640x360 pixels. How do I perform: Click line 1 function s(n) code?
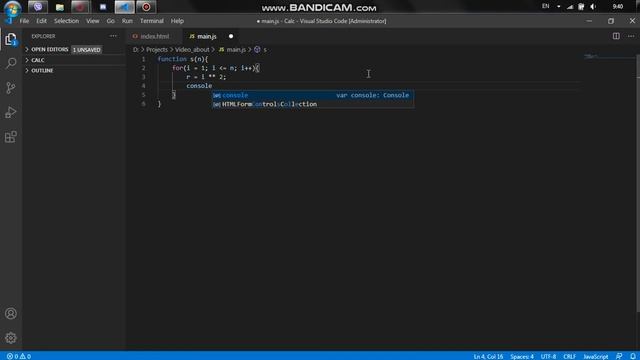[183, 59]
